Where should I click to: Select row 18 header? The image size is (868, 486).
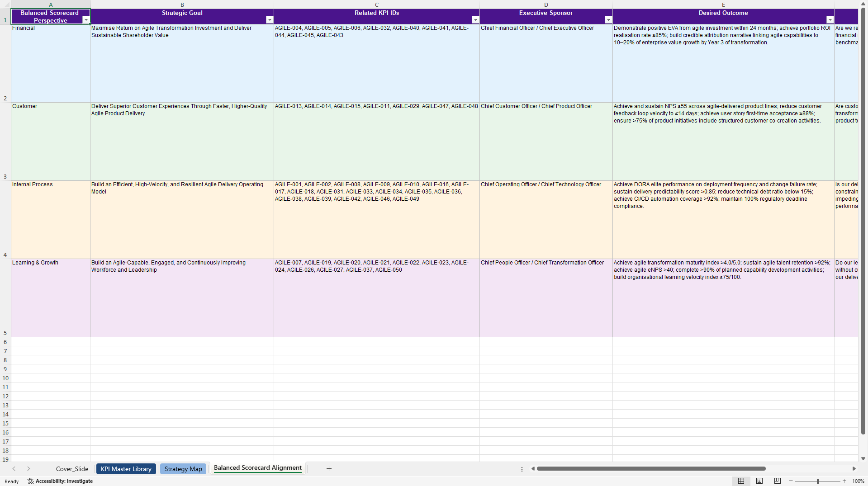(5, 450)
